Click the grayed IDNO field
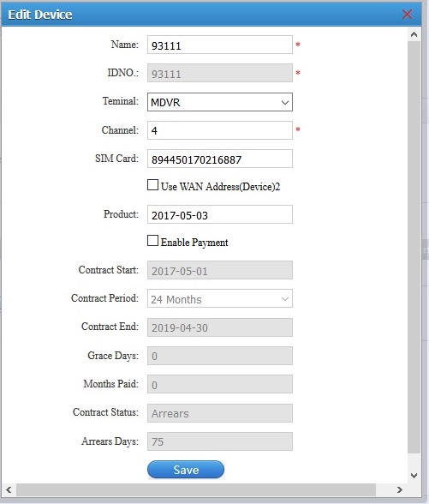 pyautogui.click(x=220, y=73)
